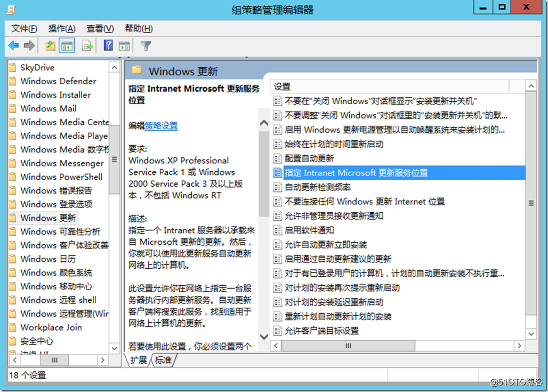The width and height of the screenshot is (548, 392).
Task: Click the 设置 column header
Action: 390,86
